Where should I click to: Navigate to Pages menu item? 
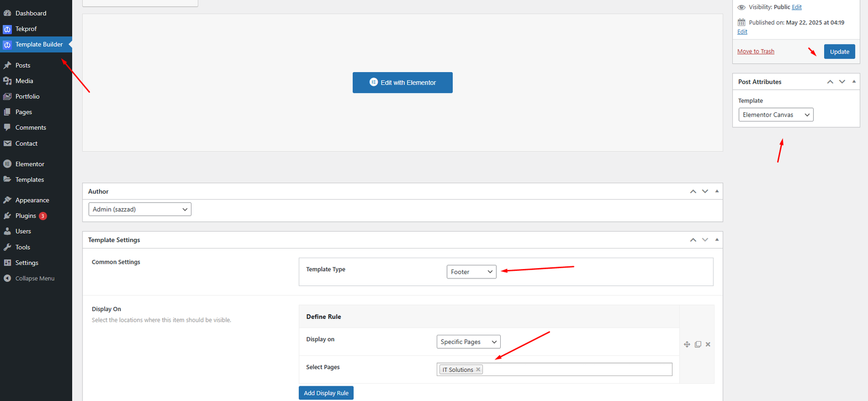pyautogui.click(x=23, y=112)
